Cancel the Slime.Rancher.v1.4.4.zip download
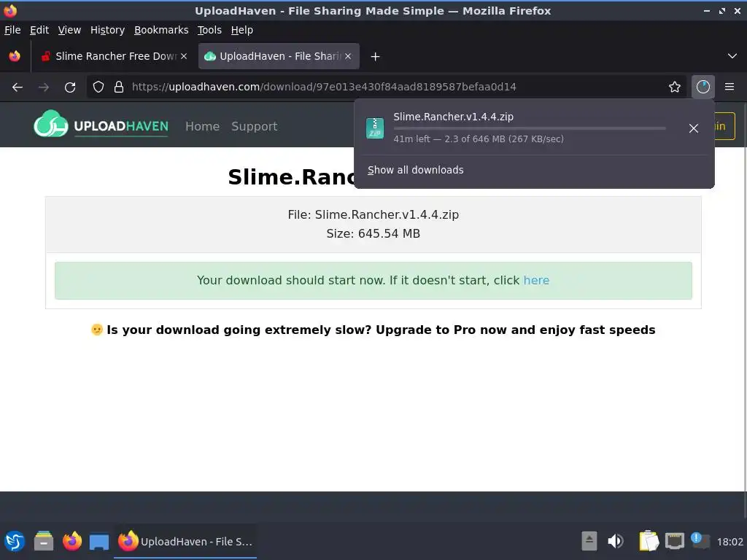 tap(694, 128)
